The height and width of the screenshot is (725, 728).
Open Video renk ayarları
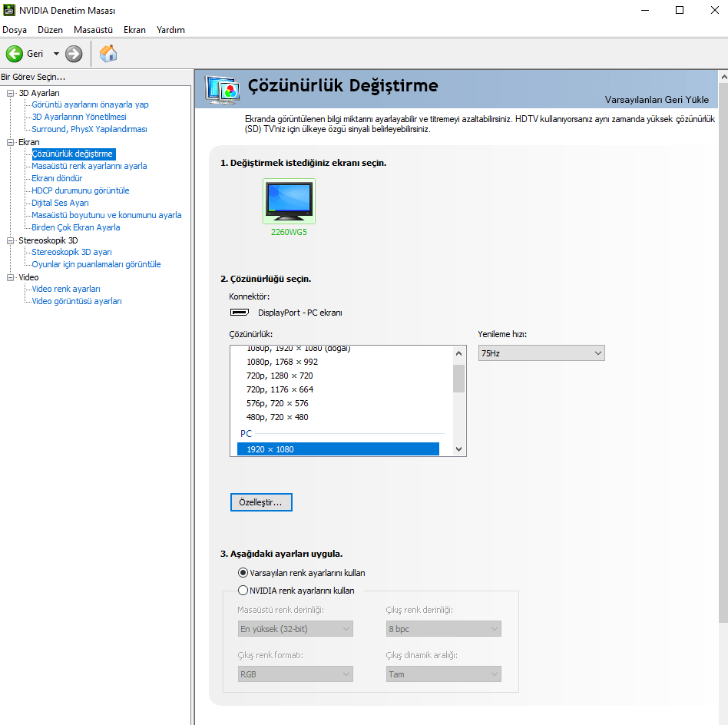click(x=66, y=289)
